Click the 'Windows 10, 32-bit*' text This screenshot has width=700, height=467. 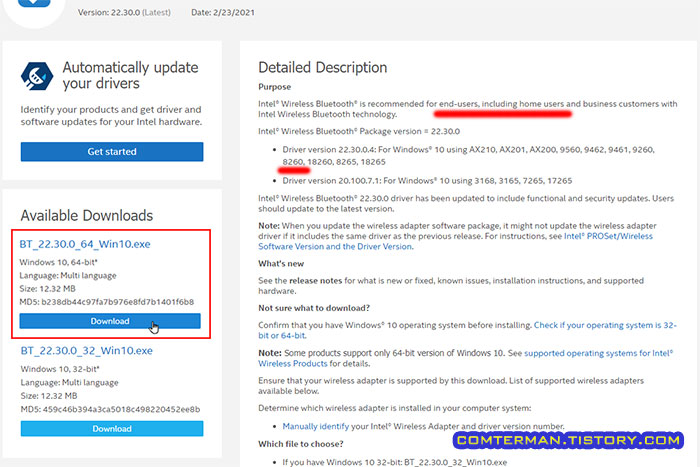pos(60,369)
